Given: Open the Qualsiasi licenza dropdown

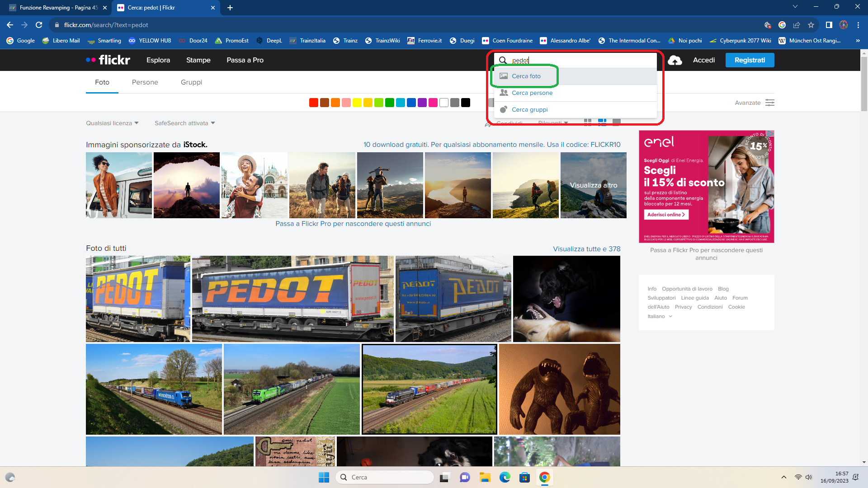Looking at the screenshot, I should point(113,123).
